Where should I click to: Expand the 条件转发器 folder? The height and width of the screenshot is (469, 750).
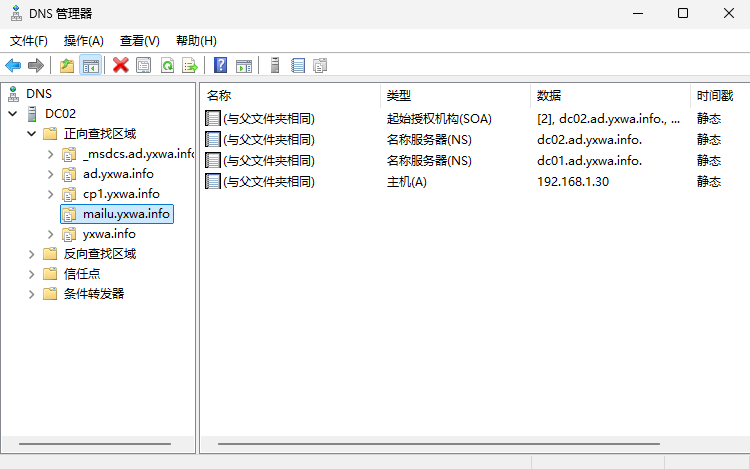pyautogui.click(x=32, y=294)
